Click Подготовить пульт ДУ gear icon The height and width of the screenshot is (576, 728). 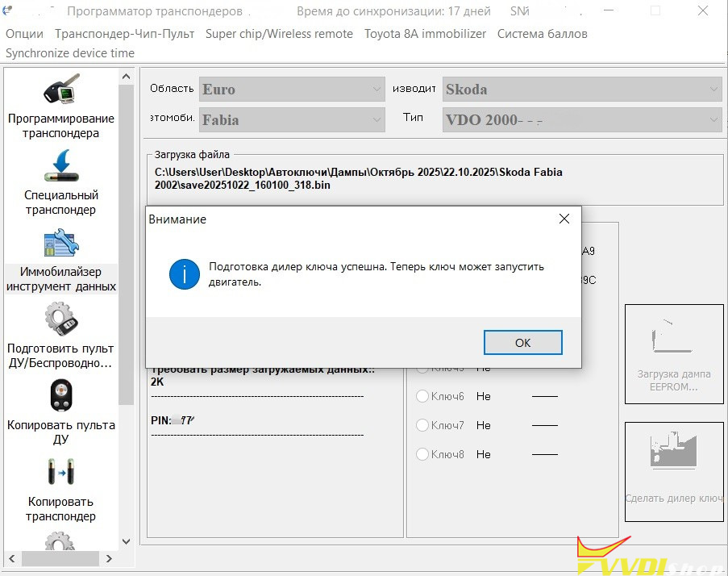click(x=60, y=319)
